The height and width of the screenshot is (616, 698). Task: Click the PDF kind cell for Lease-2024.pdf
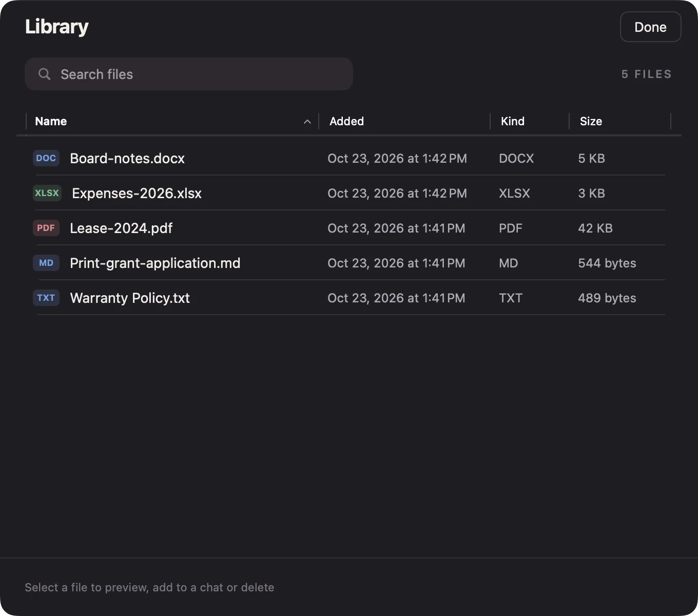click(511, 228)
